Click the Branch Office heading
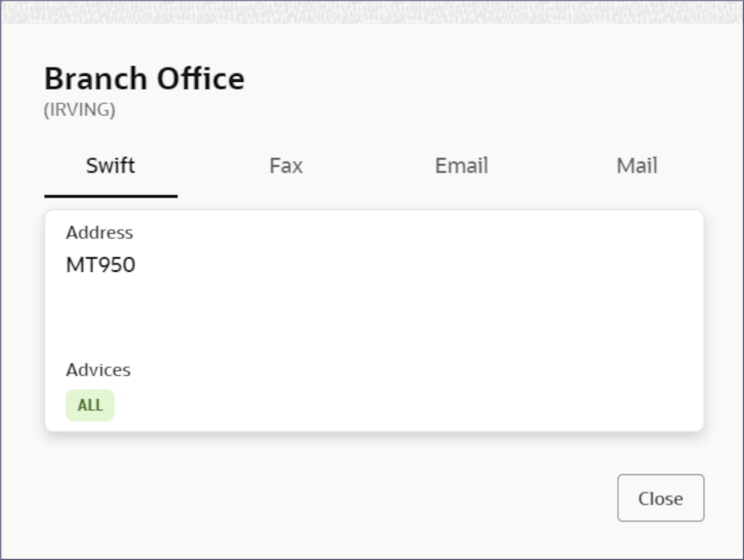The image size is (744, 560). tap(144, 79)
